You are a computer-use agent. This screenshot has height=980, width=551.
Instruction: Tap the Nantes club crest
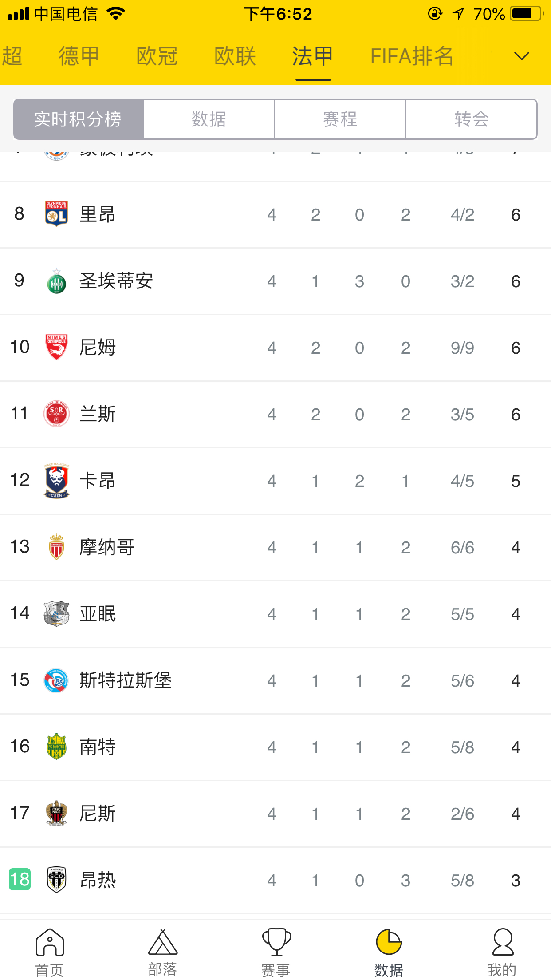tap(56, 747)
